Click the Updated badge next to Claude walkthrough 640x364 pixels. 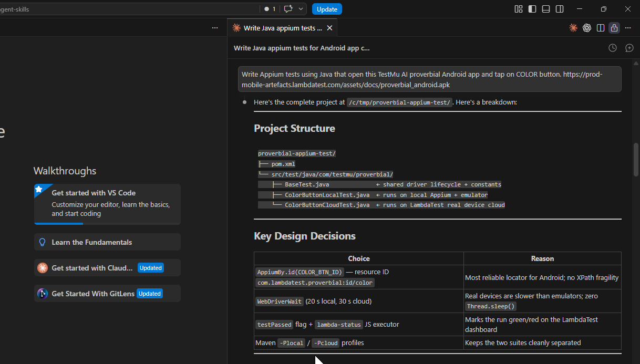[x=151, y=268]
